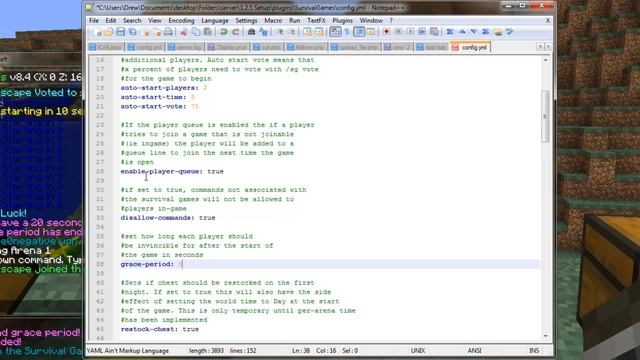Open the TextFX menu
Image resolution: width=640 pixels, height=360 pixels.
pyautogui.click(x=316, y=20)
